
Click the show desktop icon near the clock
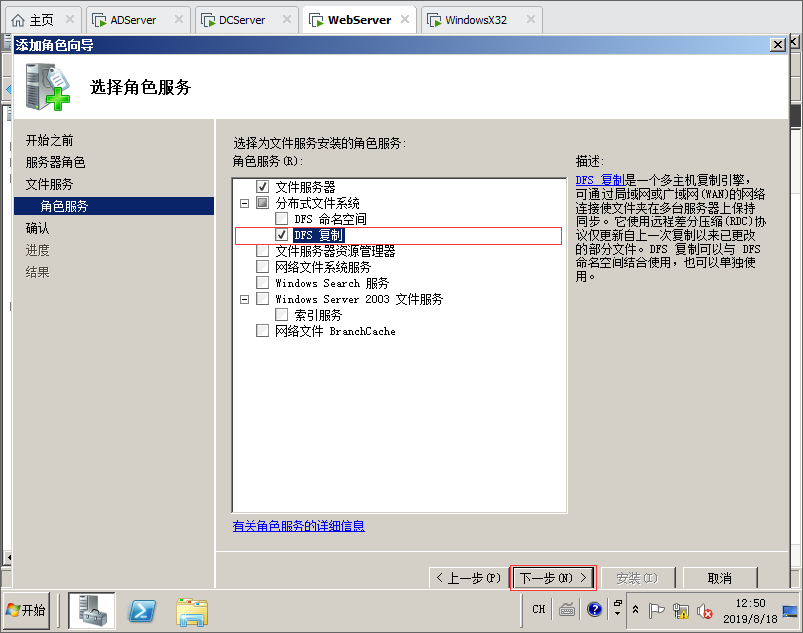[790, 611]
